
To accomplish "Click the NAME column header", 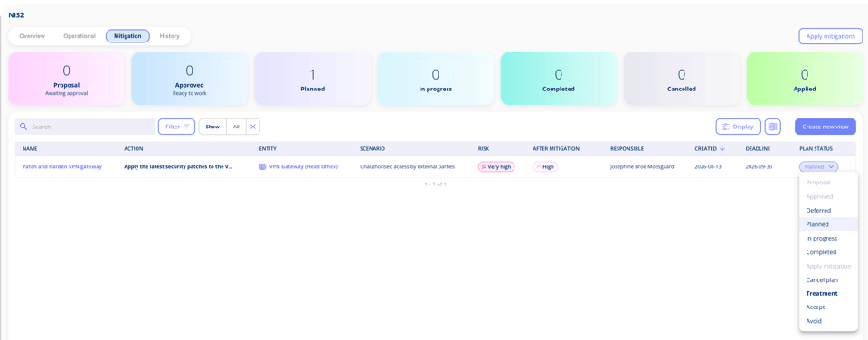I will 30,149.
